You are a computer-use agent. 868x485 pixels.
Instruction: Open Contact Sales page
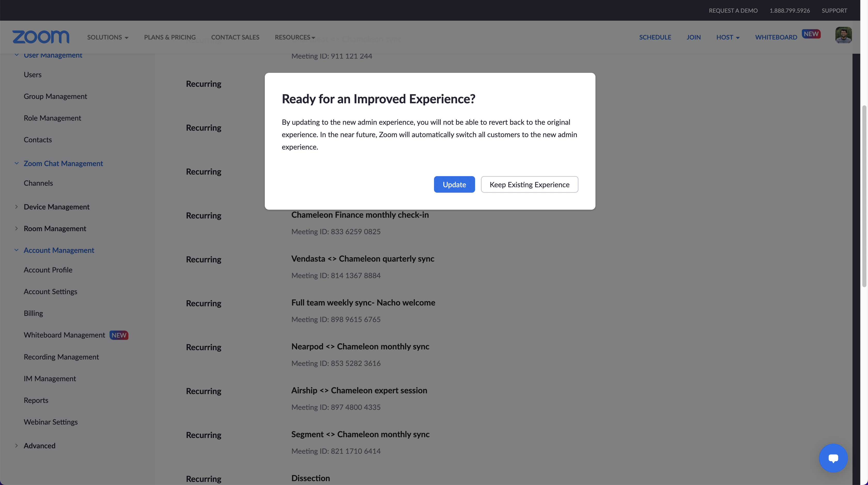[x=235, y=37]
